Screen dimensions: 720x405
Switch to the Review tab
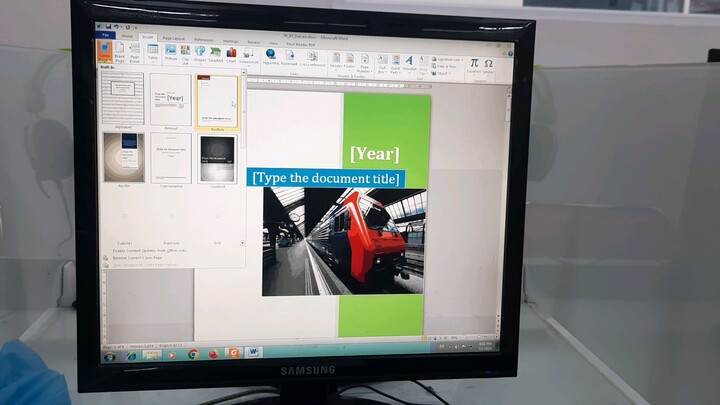pos(253,42)
